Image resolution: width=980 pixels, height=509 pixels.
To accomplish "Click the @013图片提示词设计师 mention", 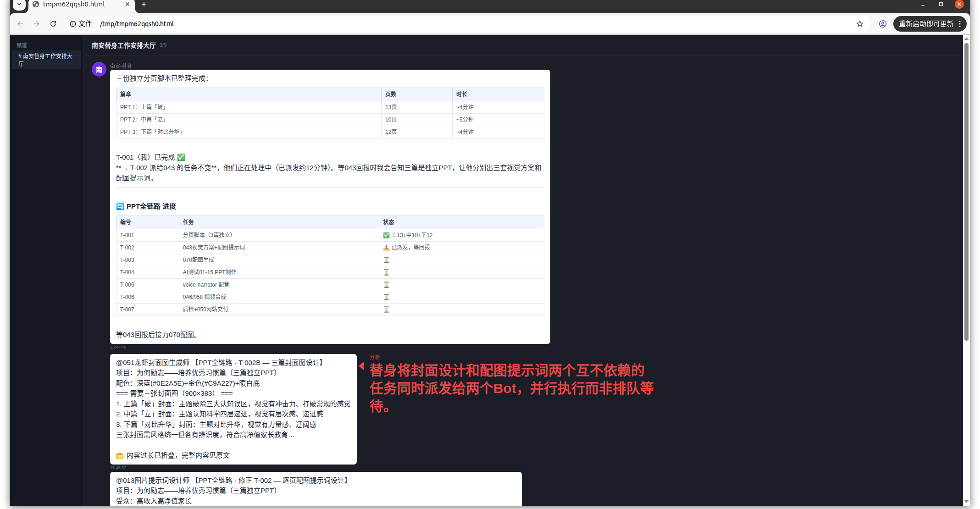I will pyautogui.click(x=153, y=481).
